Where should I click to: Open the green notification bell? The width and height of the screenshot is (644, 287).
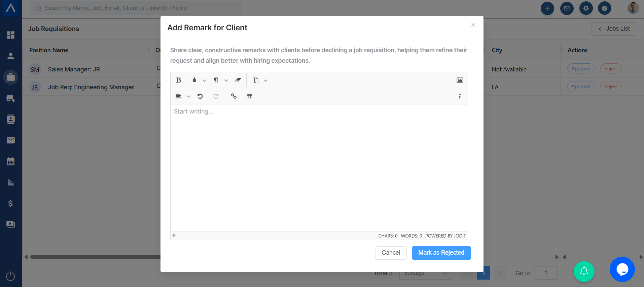point(584,271)
